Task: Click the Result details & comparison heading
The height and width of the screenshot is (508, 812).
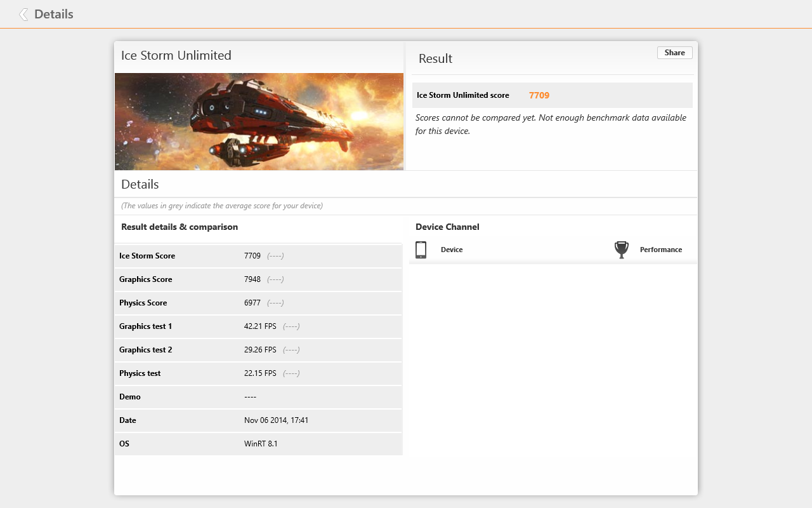Action: click(x=180, y=227)
